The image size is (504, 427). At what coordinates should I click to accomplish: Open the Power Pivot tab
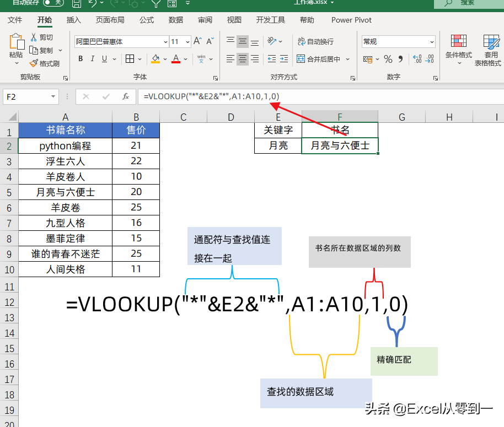(x=351, y=20)
